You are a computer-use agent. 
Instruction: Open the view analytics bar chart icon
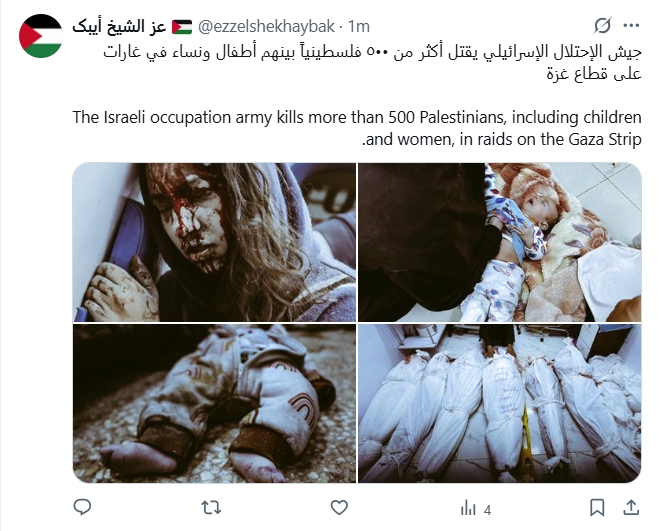point(468,508)
